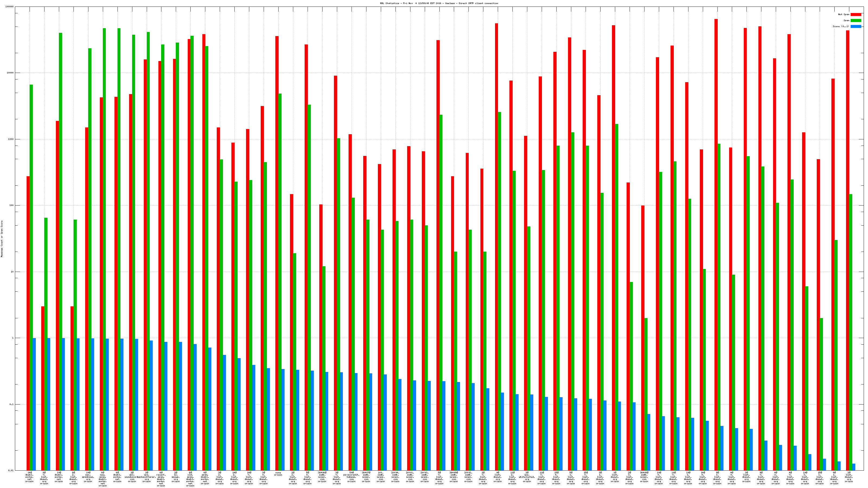Click the ubl.unsubscore.com origin axis label

tap(132, 477)
